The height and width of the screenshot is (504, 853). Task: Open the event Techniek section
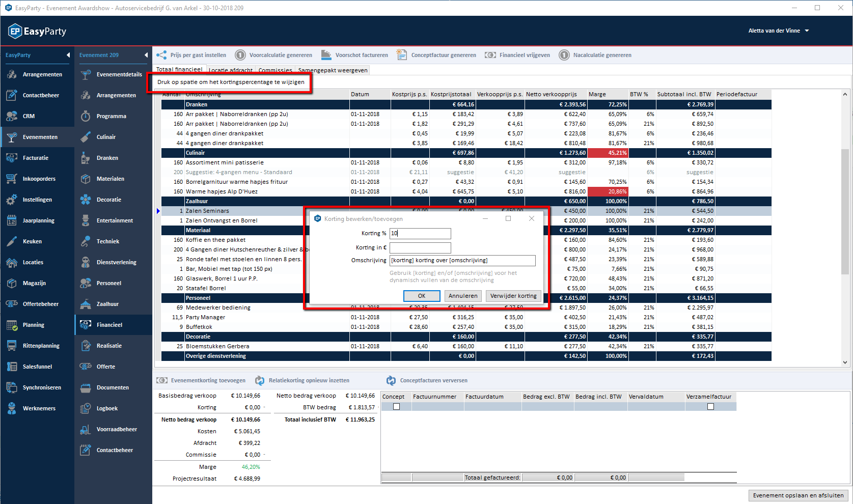coord(113,241)
